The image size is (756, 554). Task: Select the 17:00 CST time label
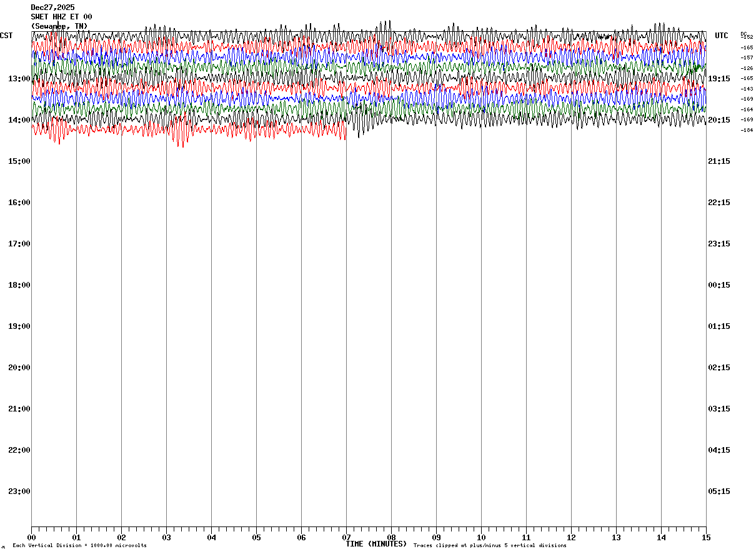click(x=19, y=244)
